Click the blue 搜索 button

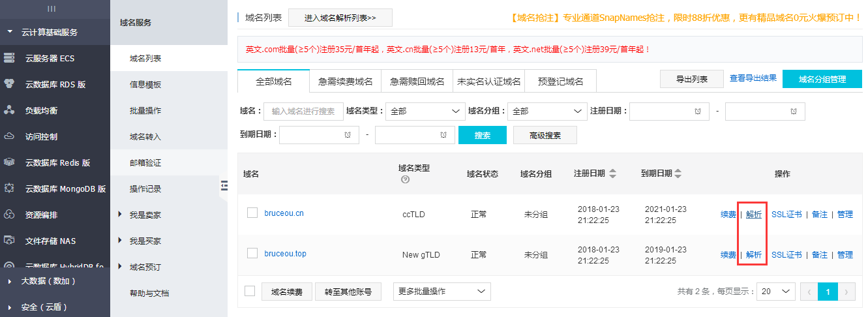(x=483, y=135)
